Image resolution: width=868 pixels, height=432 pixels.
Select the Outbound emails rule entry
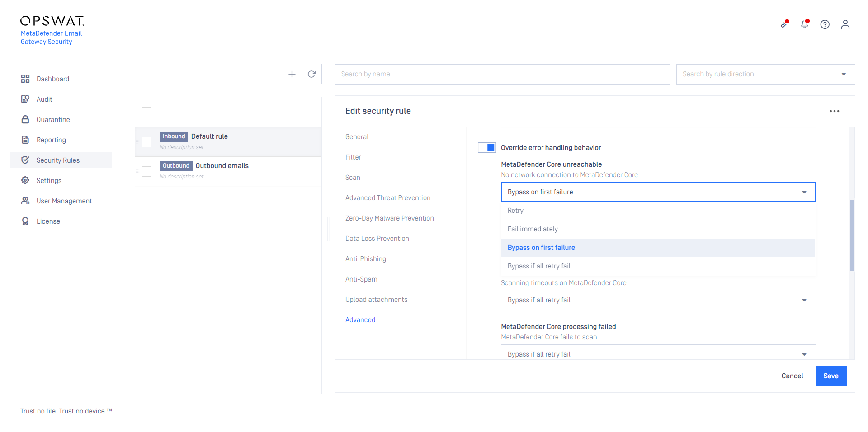coord(228,171)
